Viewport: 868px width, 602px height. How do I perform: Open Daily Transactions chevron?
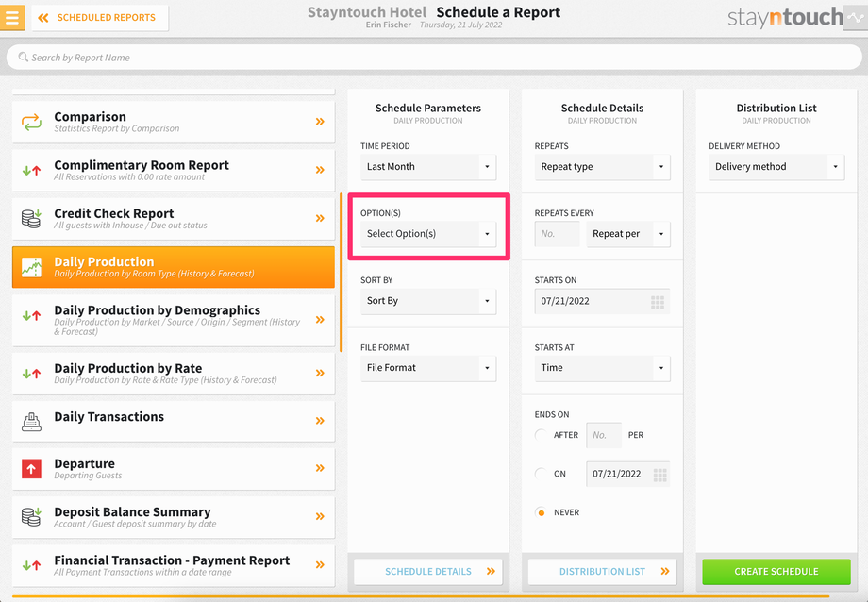point(320,420)
